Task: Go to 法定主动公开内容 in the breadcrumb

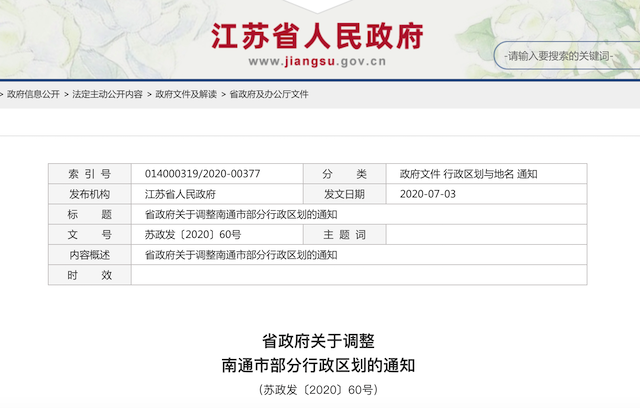Action: click(107, 94)
